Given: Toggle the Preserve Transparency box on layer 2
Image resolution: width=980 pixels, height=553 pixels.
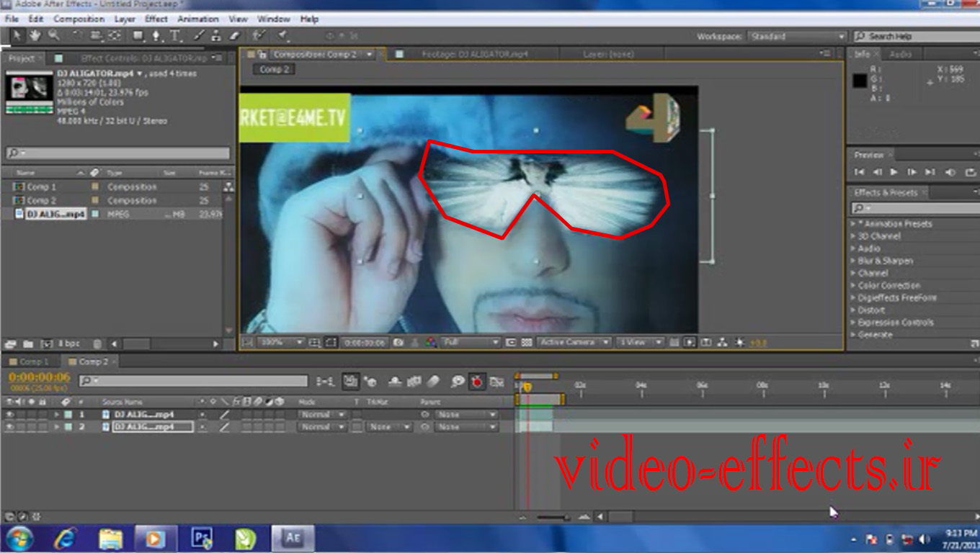Looking at the screenshot, I should tap(357, 427).
